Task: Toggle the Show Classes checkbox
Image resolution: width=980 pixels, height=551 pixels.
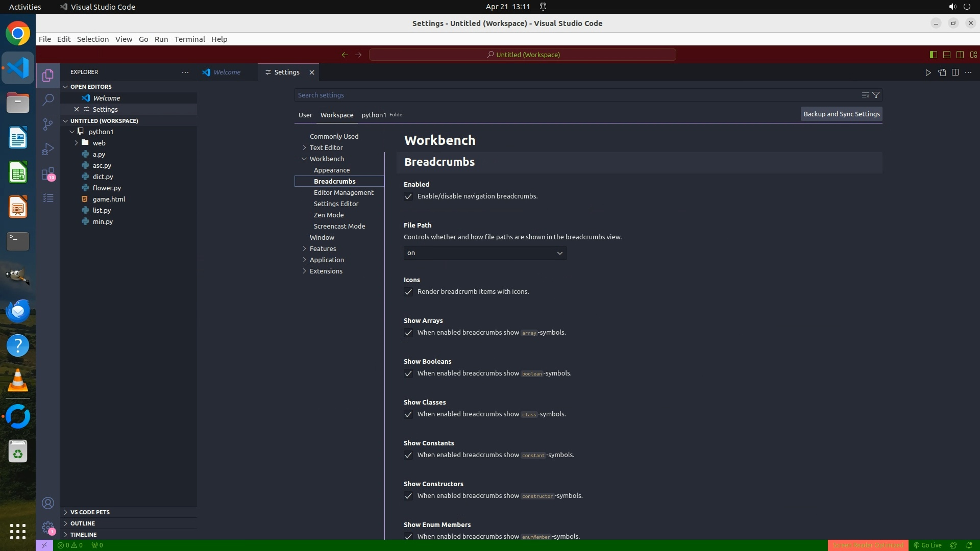Action: tap(408, 414)
